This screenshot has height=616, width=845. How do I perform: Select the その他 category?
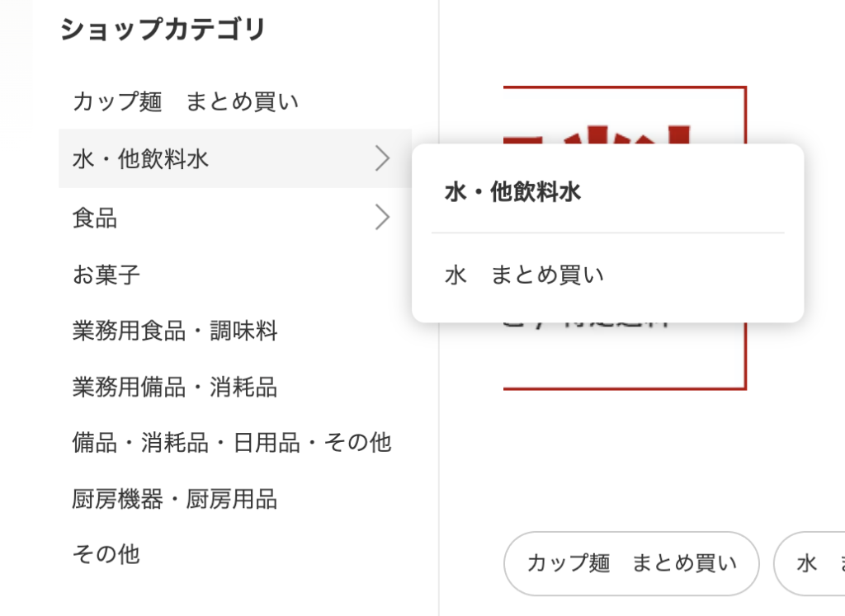click(106, 555)
